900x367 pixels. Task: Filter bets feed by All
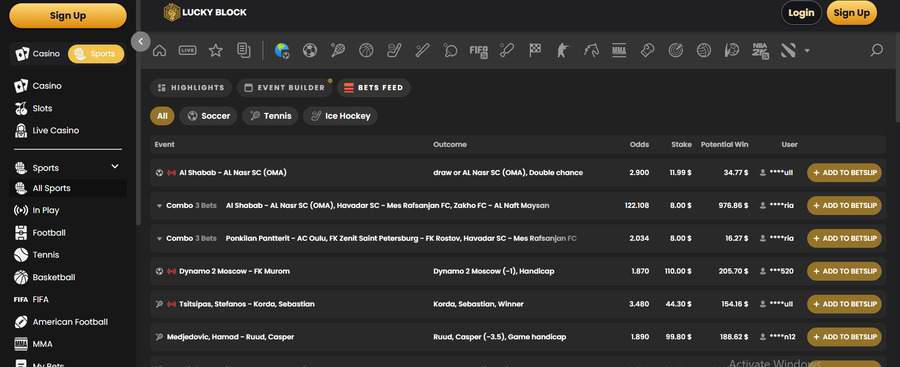click(162, 116)
